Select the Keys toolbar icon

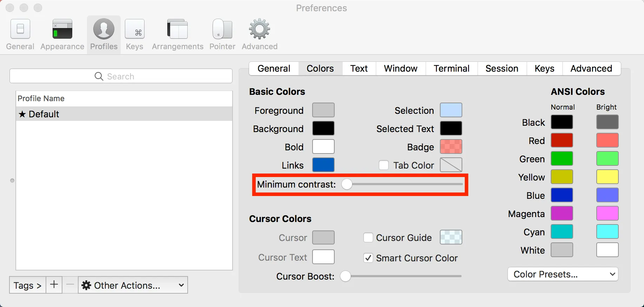point(135,30)
